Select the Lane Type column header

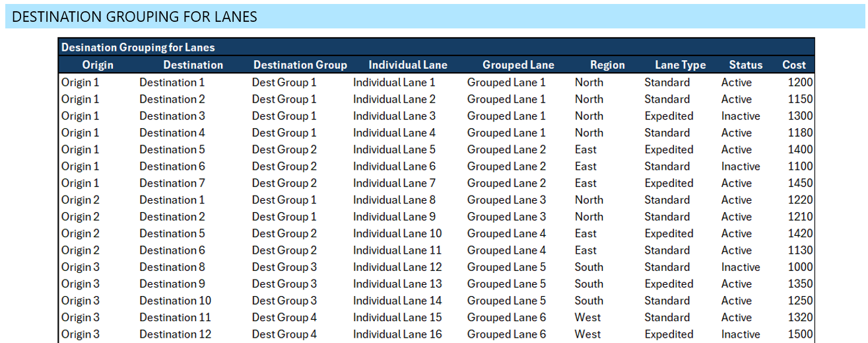tap(680, 65)
